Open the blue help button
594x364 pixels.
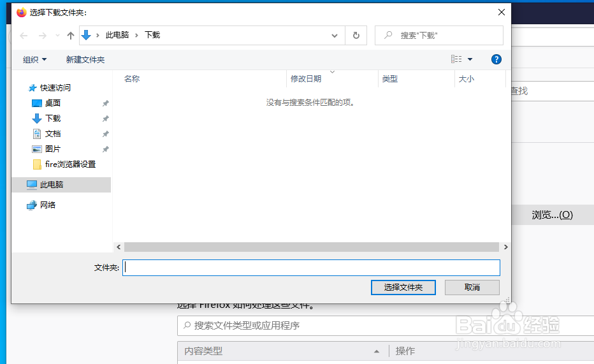[496, 59]
